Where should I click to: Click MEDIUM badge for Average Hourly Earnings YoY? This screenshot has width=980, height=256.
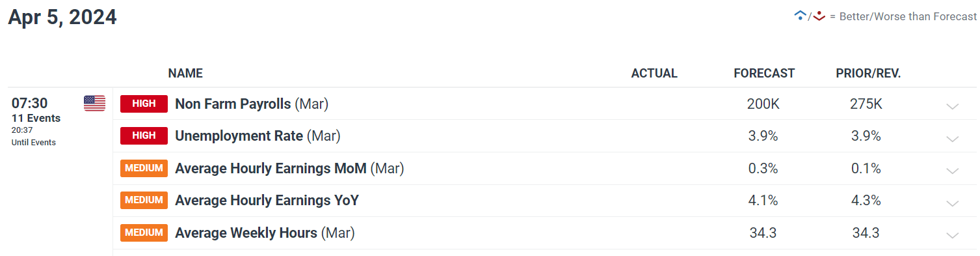(x=144, y=201)
